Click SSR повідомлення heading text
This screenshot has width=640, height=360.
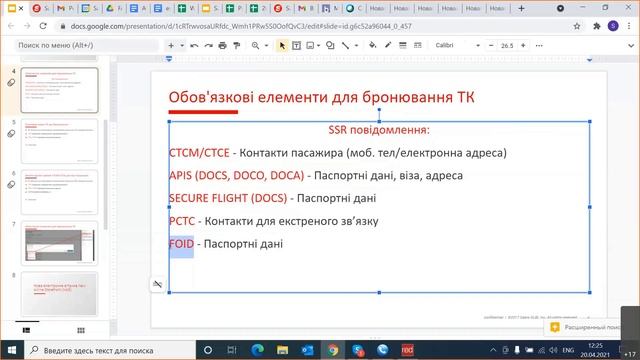coord(379,130)
